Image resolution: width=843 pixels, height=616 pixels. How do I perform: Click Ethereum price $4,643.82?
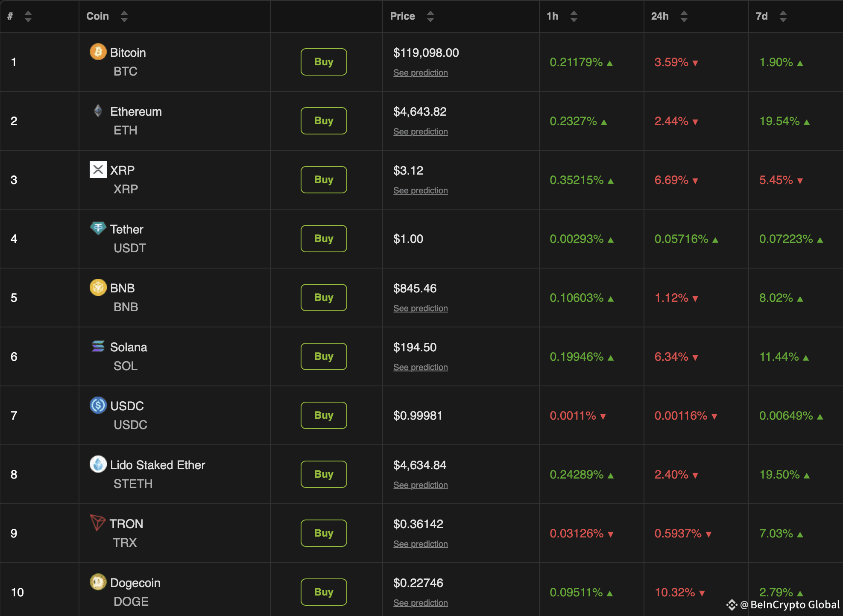pyautogui.click(x=420, y=112)
